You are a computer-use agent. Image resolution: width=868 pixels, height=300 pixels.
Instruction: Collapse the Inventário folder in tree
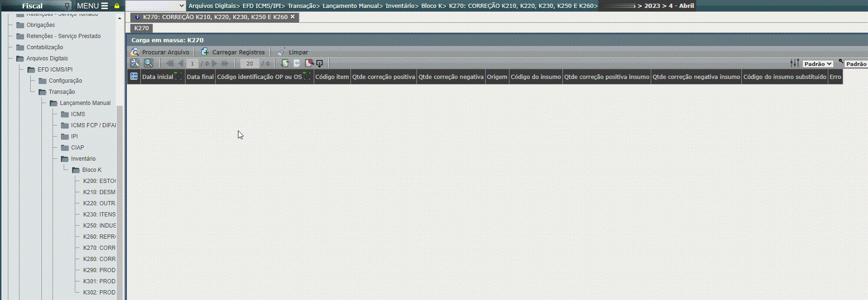pos(65,159)
